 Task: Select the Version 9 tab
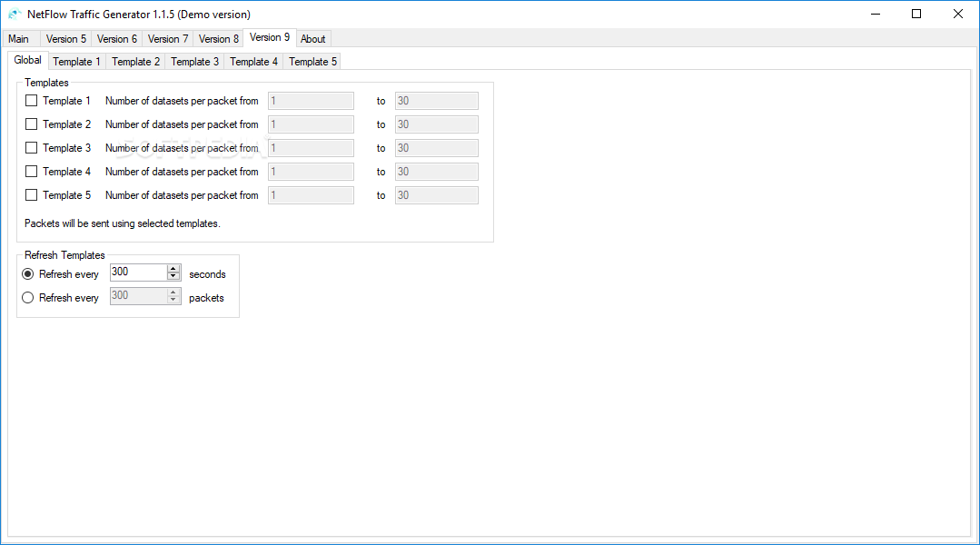pos(270,37)
